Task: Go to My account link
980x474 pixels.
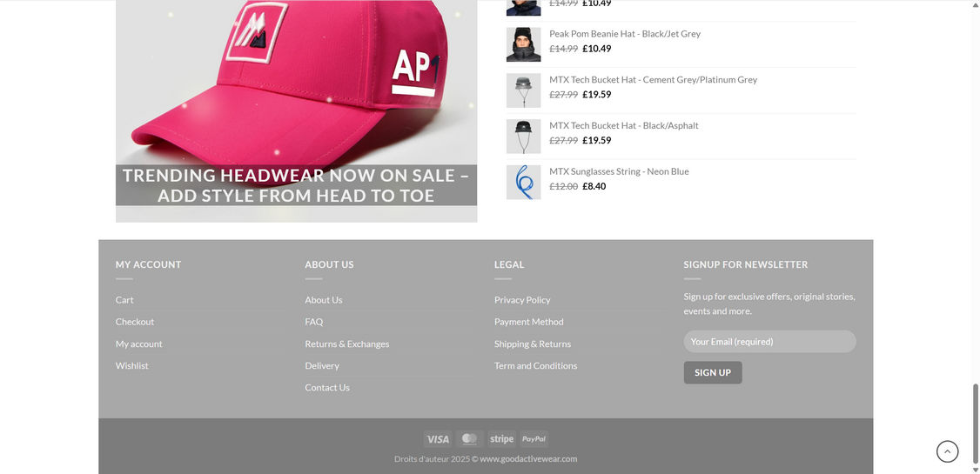Action: (138, 344)
